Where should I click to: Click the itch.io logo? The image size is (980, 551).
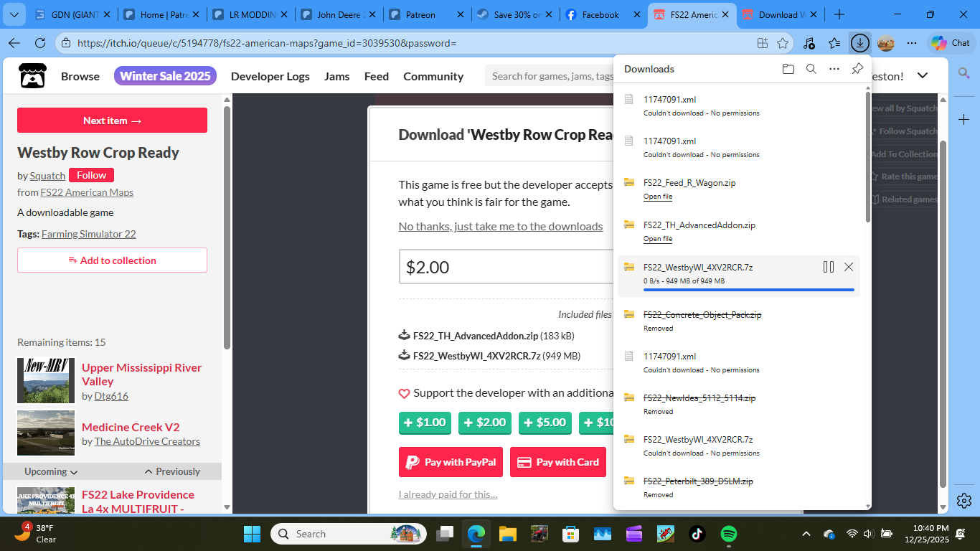tap(32, 76)
